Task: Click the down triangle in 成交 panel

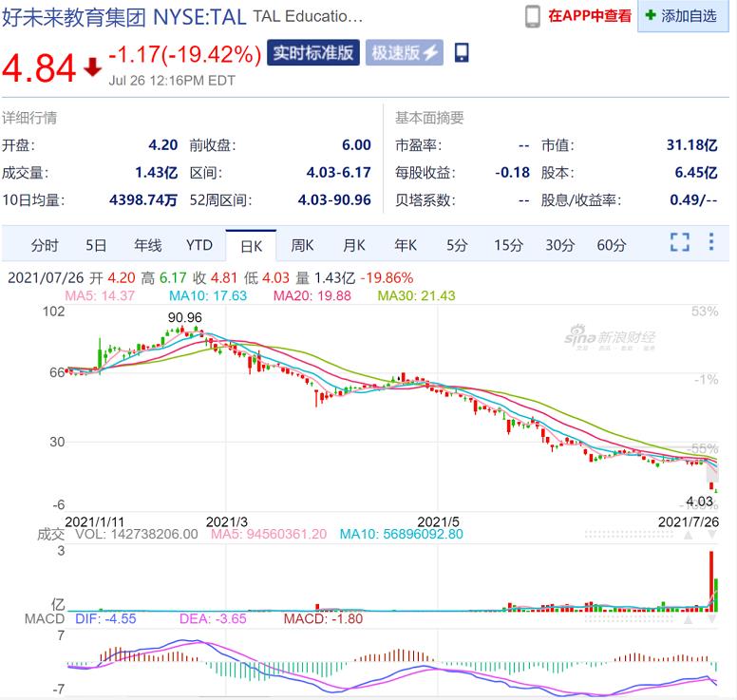Action: pyautogui.click(x=712, y=535)
